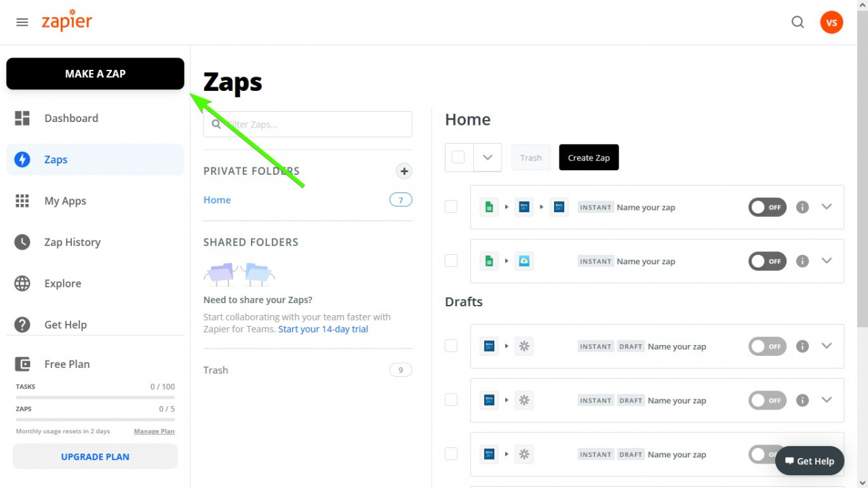Select Zaps in the sidebar
Image resolution: width=868 pixels, height=488 pixels.
coord(95,159)
